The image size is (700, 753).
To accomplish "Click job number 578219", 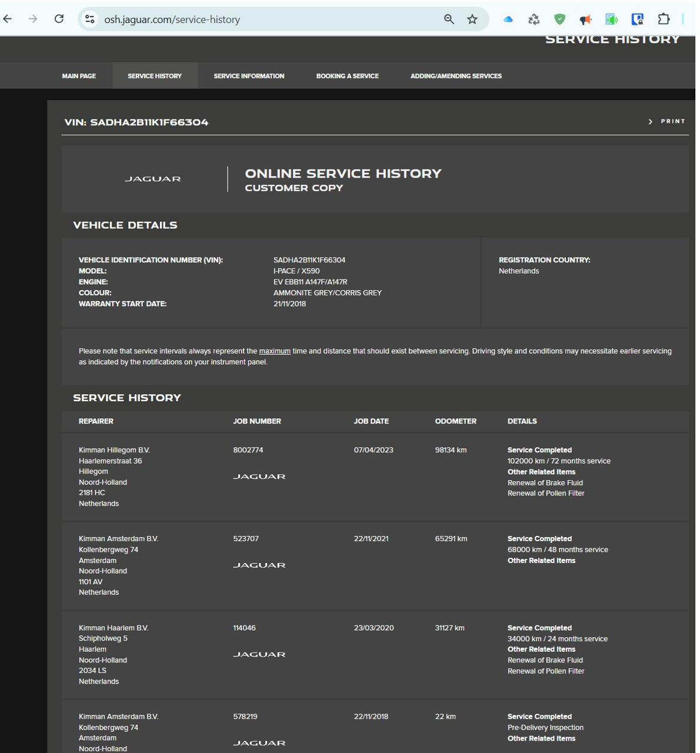I will pyautogui.click(x=245, y=717).
